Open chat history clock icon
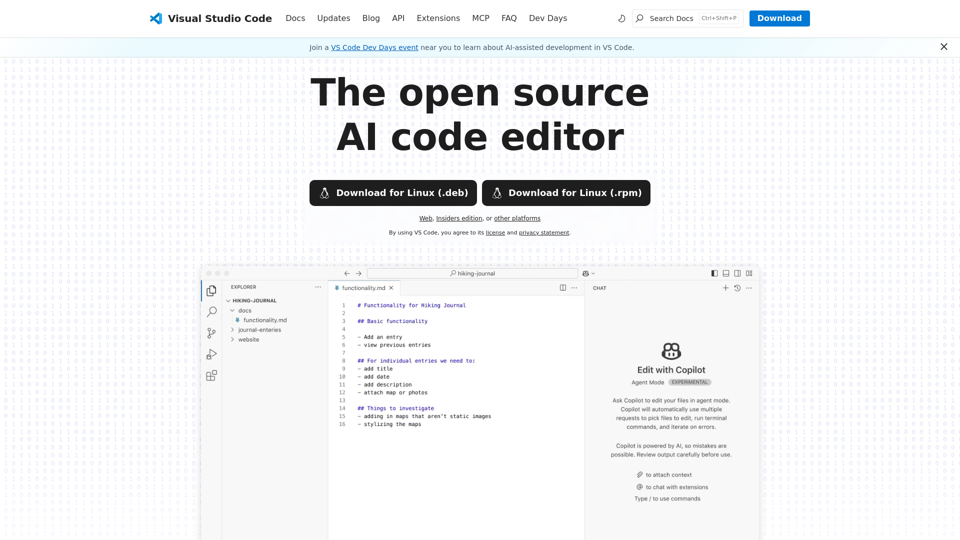 tap(737, 288)
